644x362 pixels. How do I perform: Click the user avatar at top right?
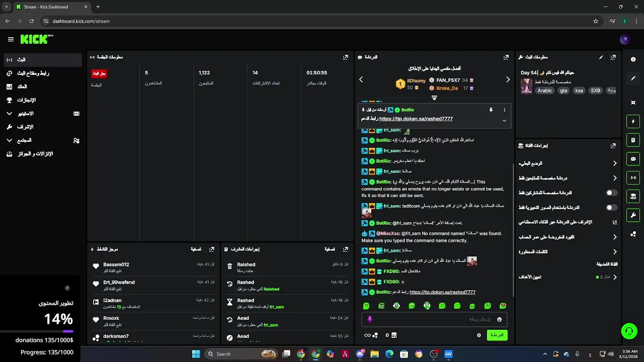click(x=625, y=39)
